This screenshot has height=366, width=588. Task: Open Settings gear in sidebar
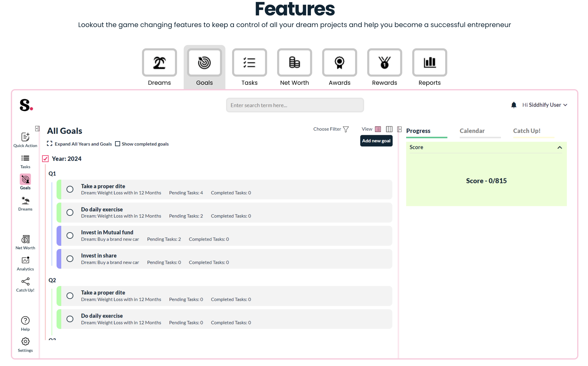25,342
